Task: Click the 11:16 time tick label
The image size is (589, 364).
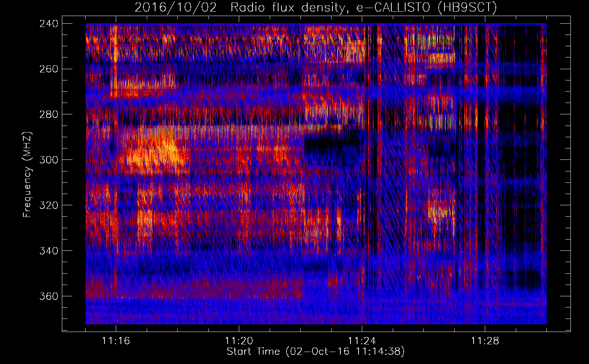Action: [x=116, y=341]
